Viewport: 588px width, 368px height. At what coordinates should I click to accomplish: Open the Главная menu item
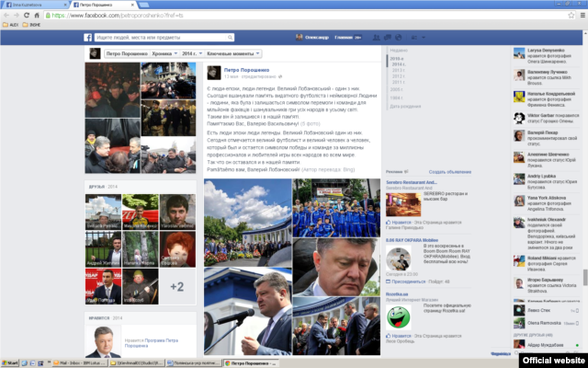click(345, 38)
